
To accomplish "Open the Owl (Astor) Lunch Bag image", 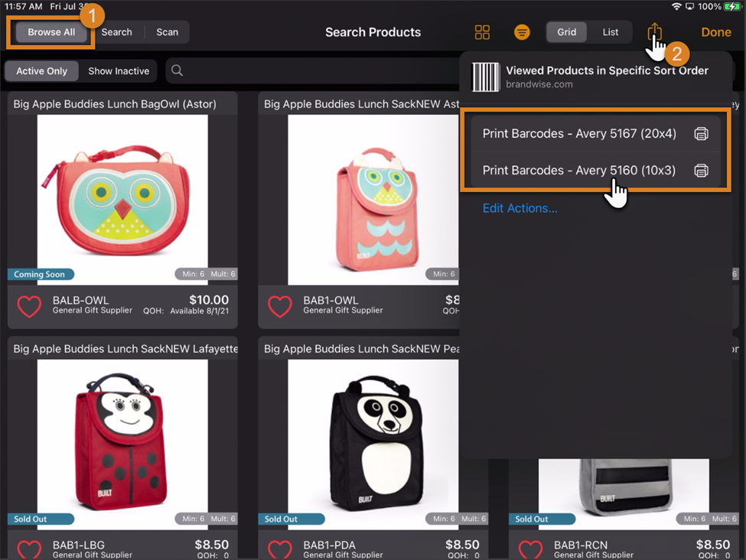I will pyautogui.click(x=122, y=200).
